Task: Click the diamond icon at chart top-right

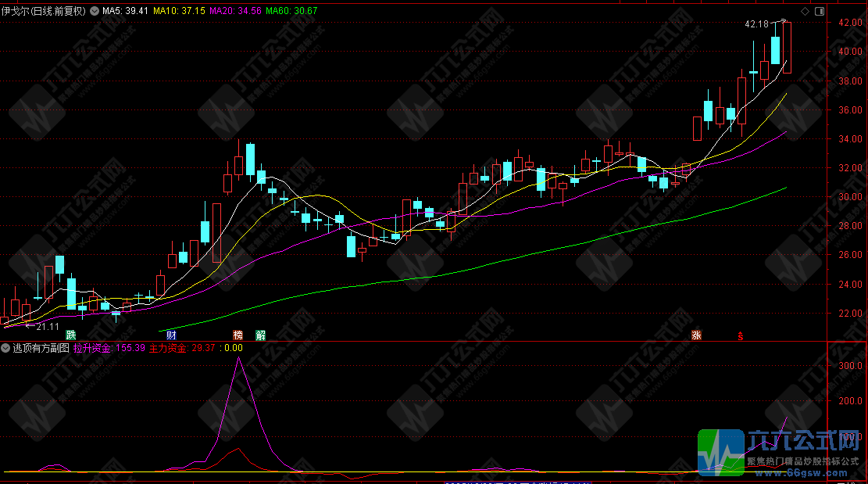Action: (805, 12)
